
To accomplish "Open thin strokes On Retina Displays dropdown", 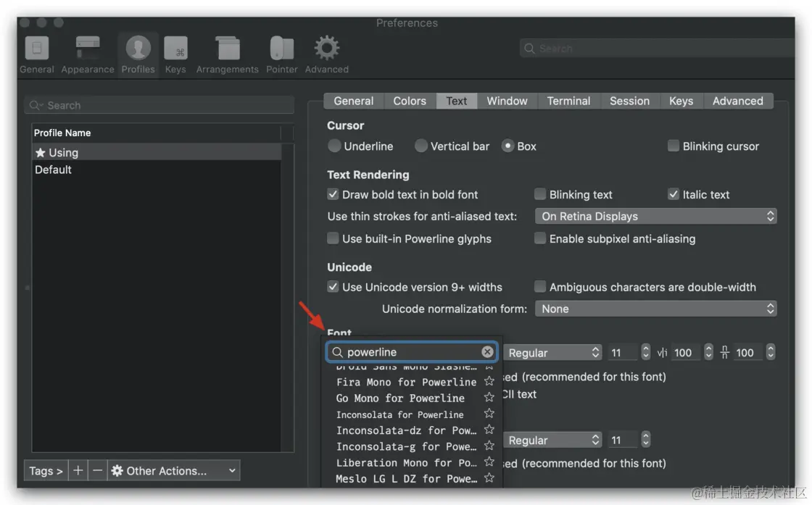I will click(x=655, y=217).
